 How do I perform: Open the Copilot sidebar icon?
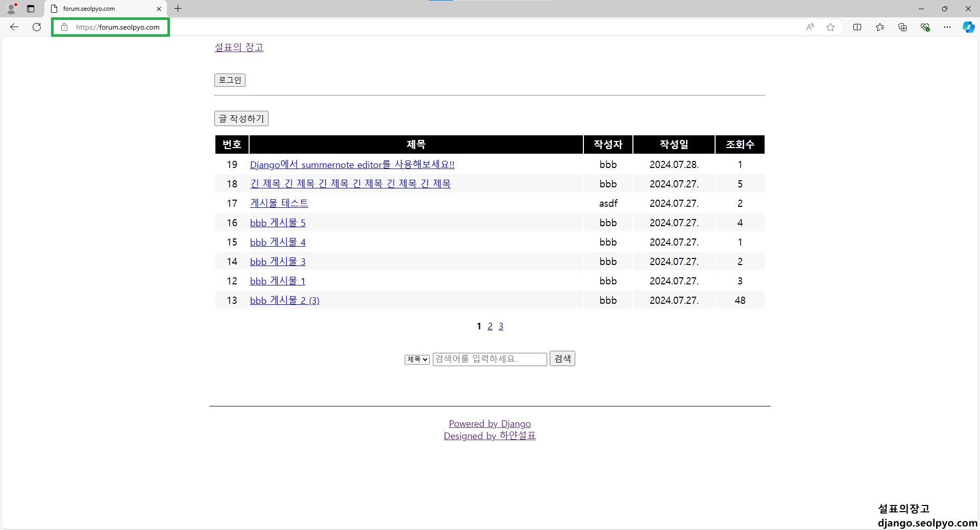(968, 27)
